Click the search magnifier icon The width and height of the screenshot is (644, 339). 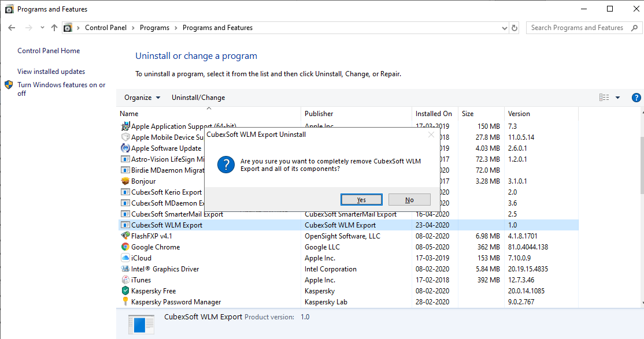pos(635,28)
